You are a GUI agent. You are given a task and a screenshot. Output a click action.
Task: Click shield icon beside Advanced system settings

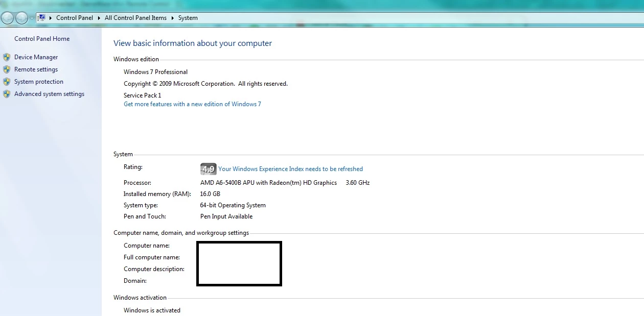click(7, 94)
